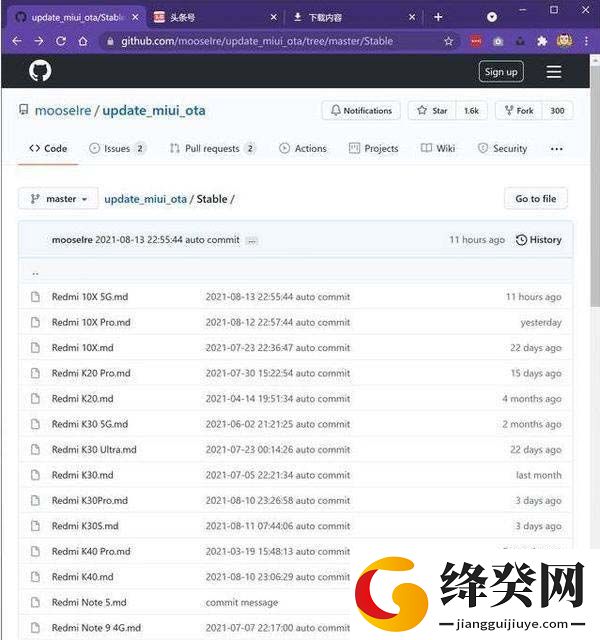Image resolution: width=600 pixels, height=640 pixels.
Task: Open the extensions puzzle icon
Action: click(542, 41)
